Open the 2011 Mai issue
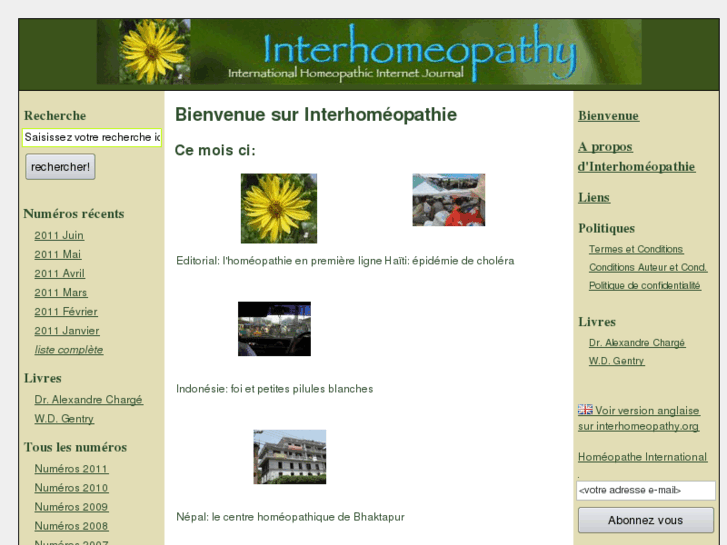This screenshot has width=727, height=545. pos(57,254)
